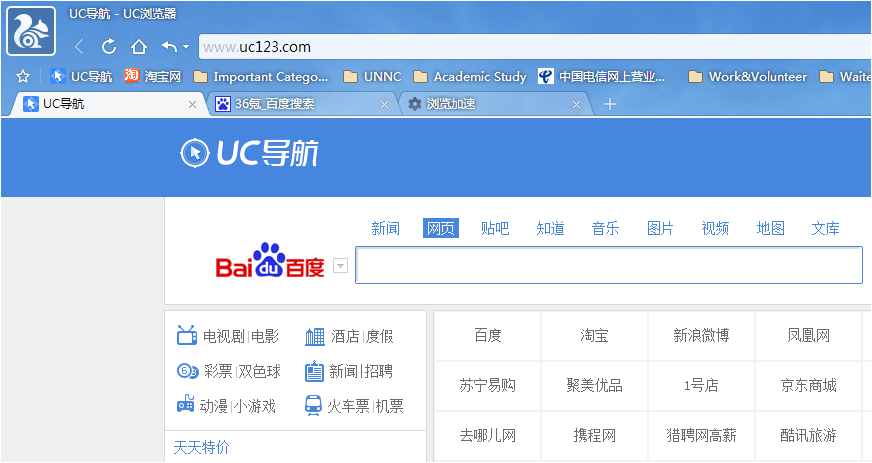The height and width of the screenshot is (463, 872).
Task: Open the home page via house icon
Action: [138, 47]
